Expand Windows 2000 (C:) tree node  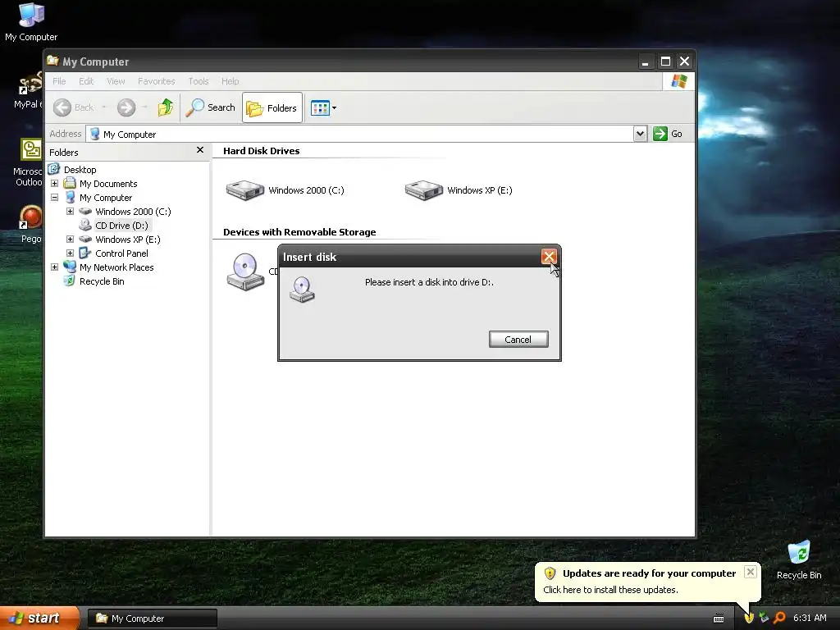click(x=71, y=211)
